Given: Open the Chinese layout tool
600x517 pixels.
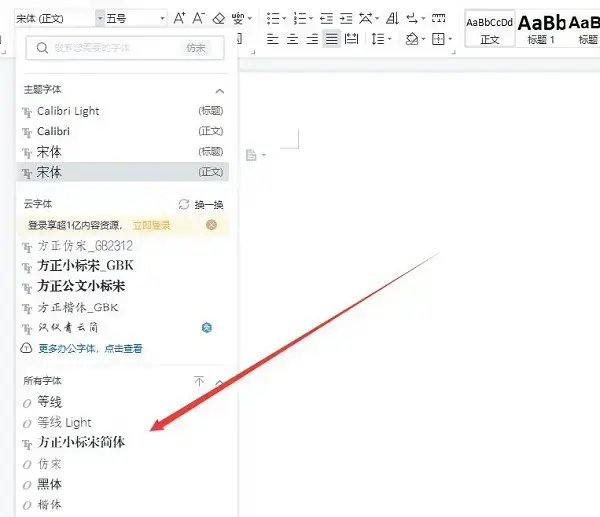Looking at the screenshot, I should click(366, 18).
